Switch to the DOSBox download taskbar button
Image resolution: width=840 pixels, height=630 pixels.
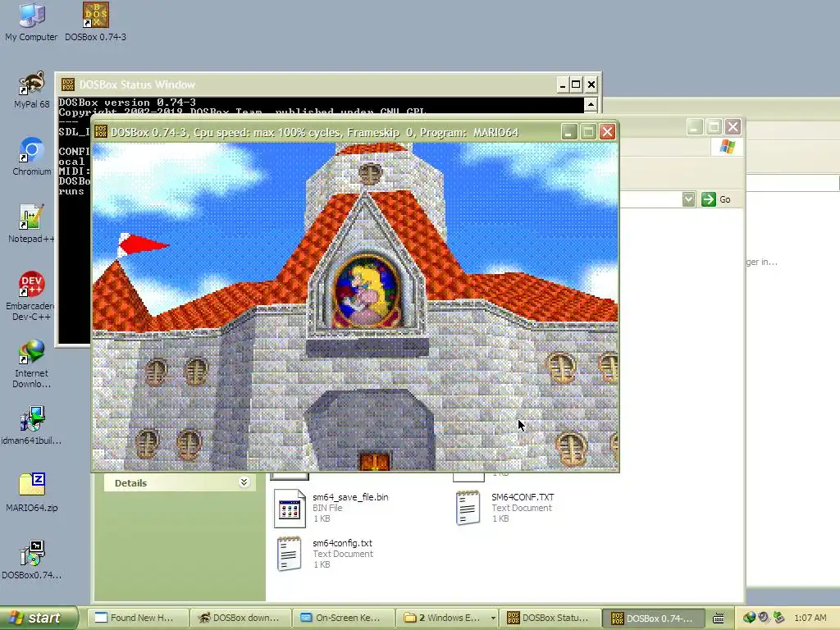coord(240,618)
